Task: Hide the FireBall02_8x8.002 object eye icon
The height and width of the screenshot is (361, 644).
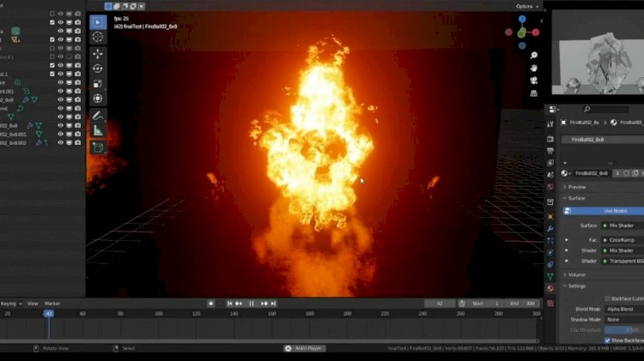Action: (x=60, y=142)
